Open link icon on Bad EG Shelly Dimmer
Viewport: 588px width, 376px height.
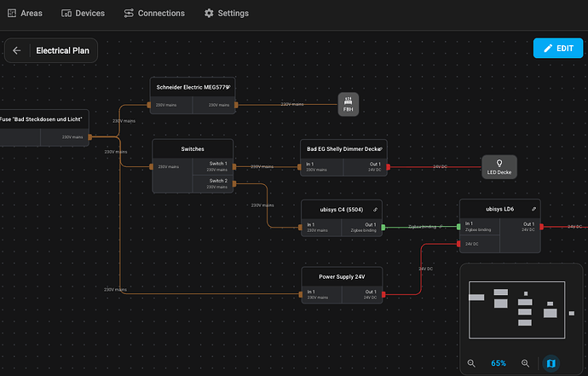(x=380, y=149)
